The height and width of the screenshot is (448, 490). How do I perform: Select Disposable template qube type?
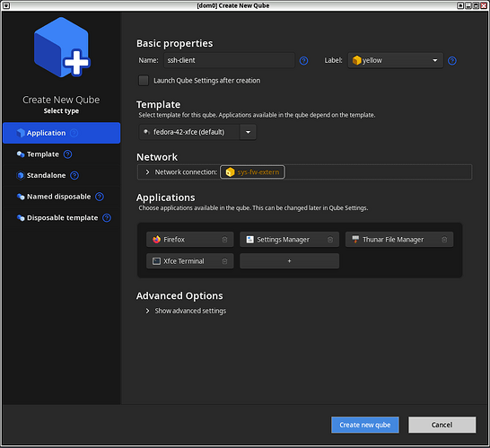click(x=62, y=218)
